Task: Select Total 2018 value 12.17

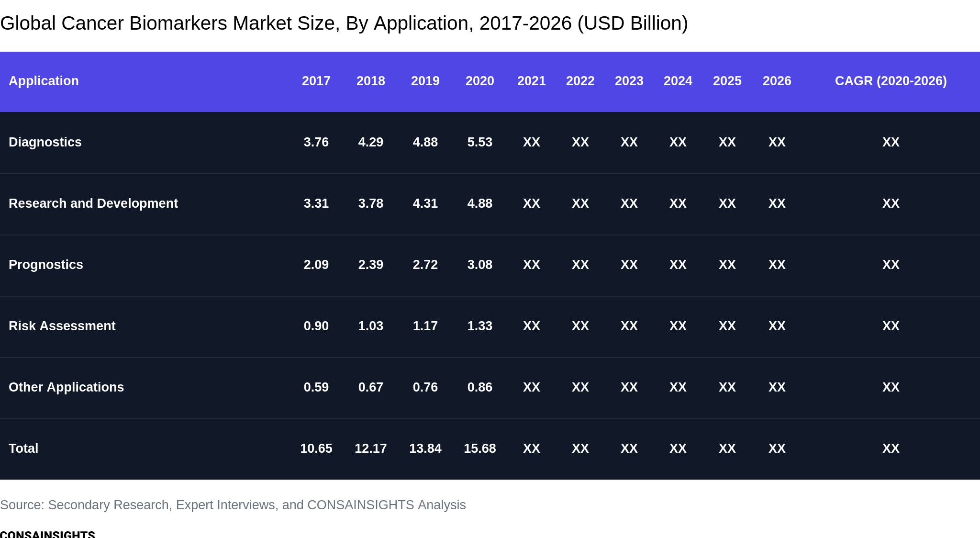Action: point(371,448)
